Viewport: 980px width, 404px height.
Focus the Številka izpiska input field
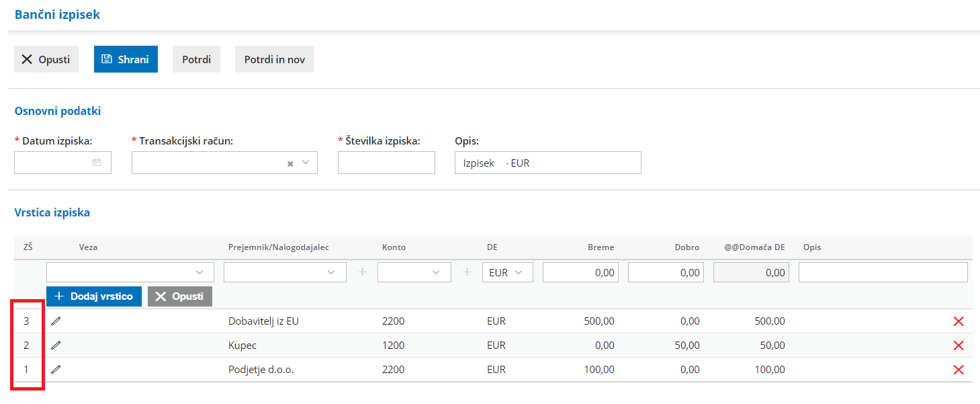click(x=386, y=163)
